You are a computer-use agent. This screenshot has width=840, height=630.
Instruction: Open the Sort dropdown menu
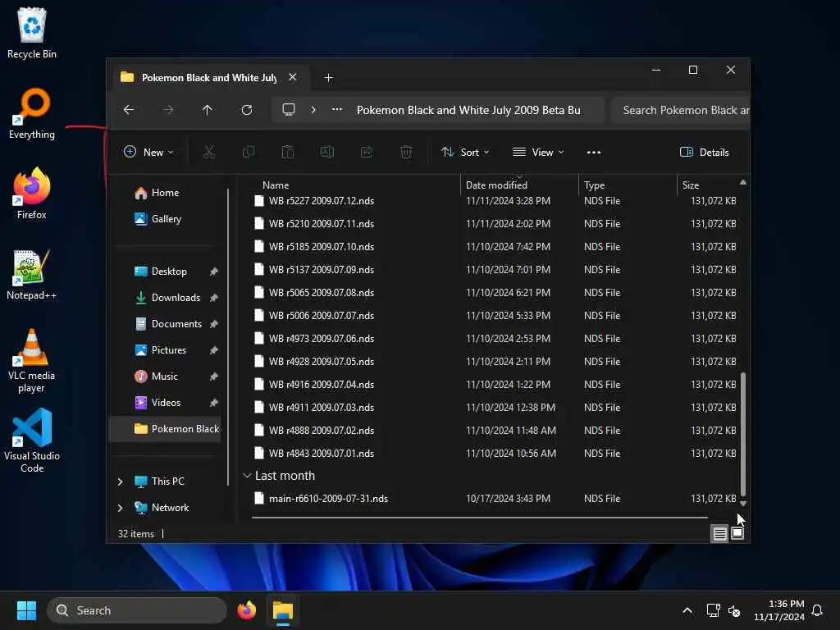[x=465, y=152]
